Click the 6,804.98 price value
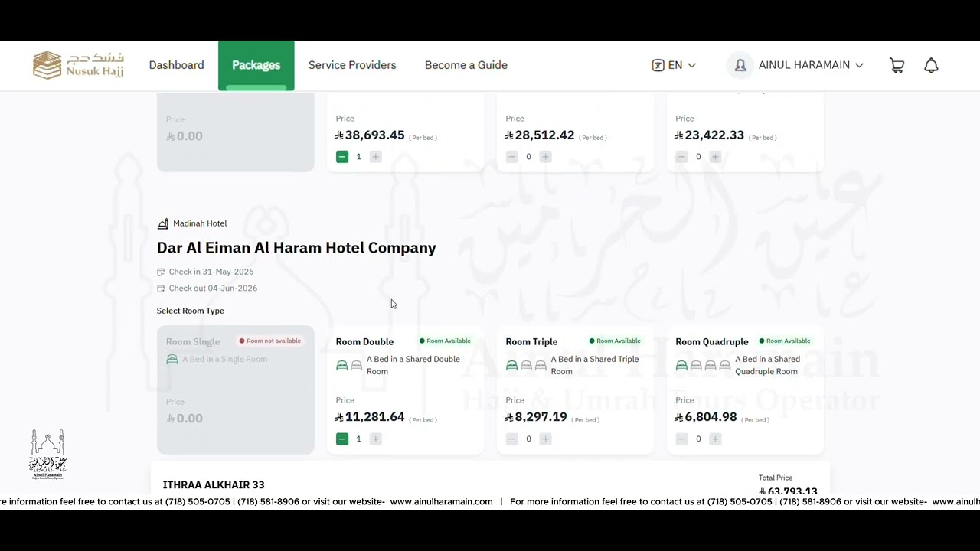Image resolution: width=980 pixels, height=551 pixels. pyautogui.click(x=706, y=417)
